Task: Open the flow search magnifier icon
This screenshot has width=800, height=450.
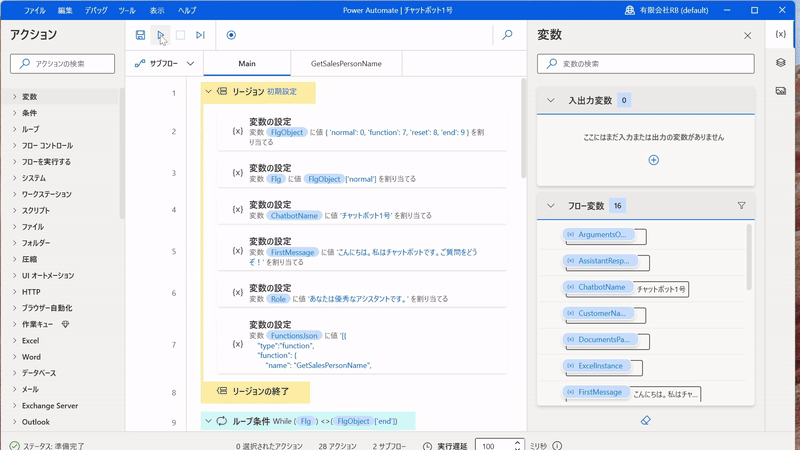Action: [507, 35]
